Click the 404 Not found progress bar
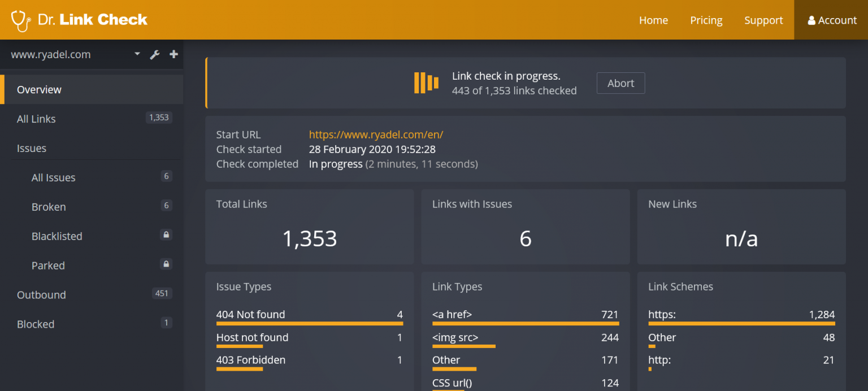This screenshot has height=391, width=868. (310, 323)
